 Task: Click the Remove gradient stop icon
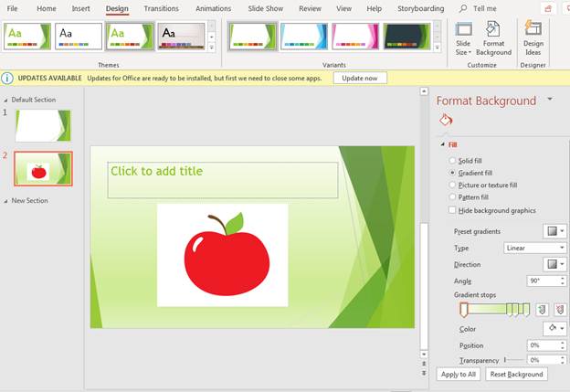pyautogui.click(x=560, y=310)
